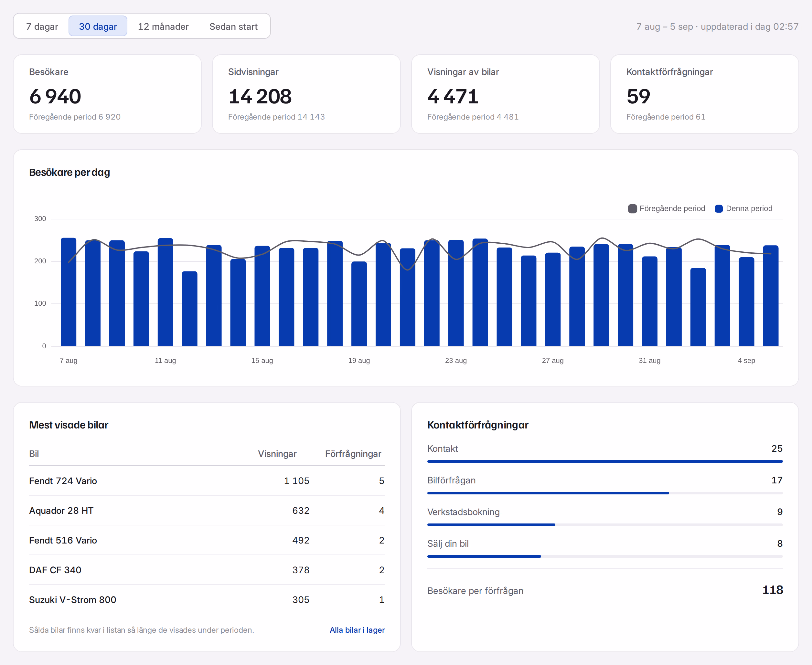The image size is (812, 665).
Task: Select the Verkstadsbokning progress bar
Action: 605,525
